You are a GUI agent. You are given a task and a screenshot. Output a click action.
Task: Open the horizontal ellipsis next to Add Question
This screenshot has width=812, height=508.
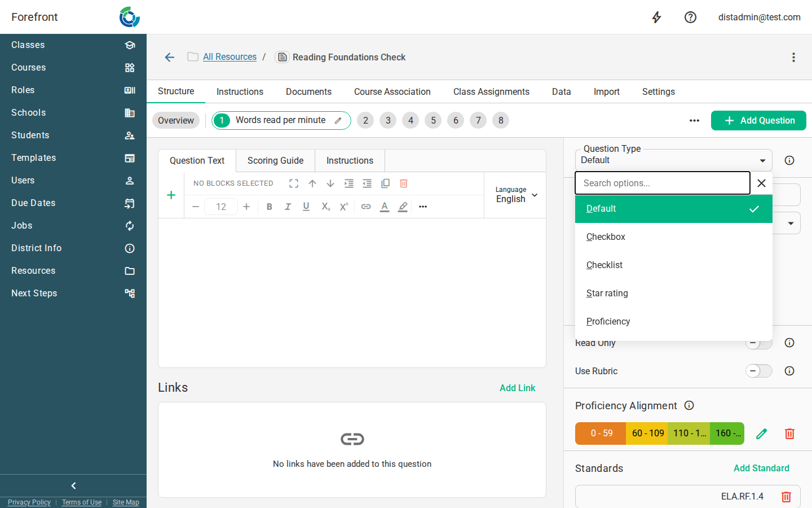point(694,120)
